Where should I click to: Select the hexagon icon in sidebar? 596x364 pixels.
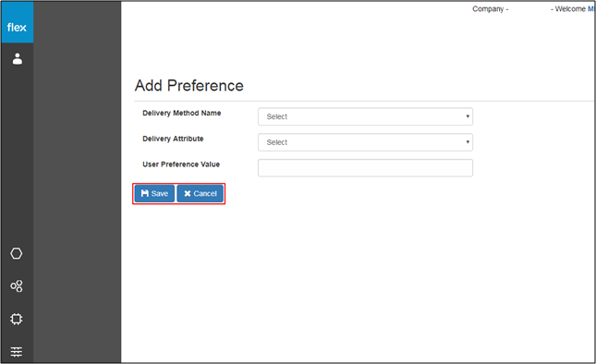click(17, 253)
